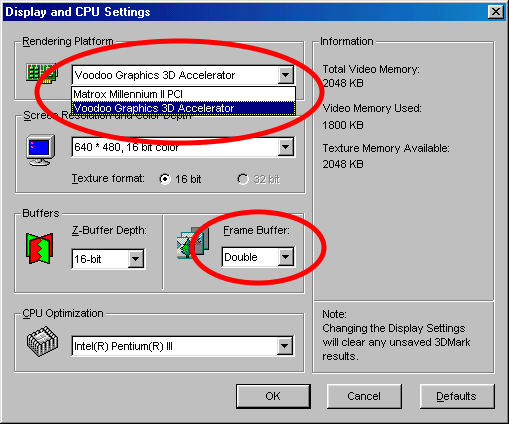Open the CPU Optimization dropdown arrow
The height and width of the screenshot is (424, 509).
coord(285,346)
